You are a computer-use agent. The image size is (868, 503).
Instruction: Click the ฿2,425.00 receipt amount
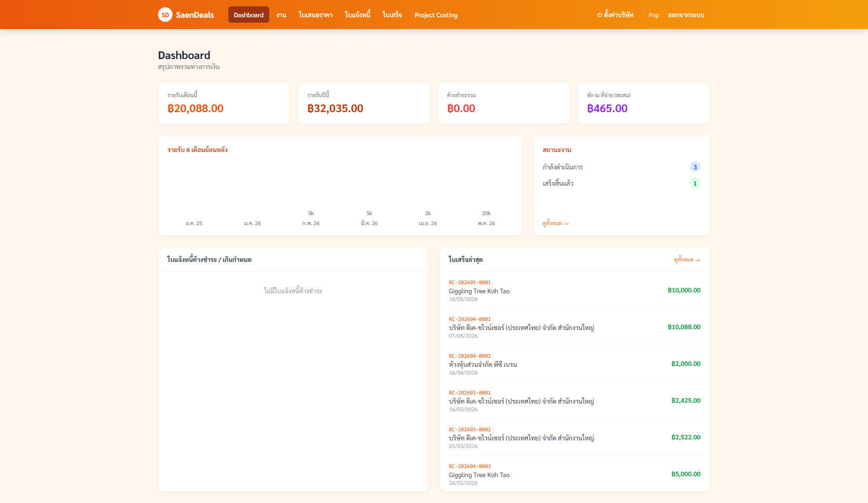coord(686,400)
